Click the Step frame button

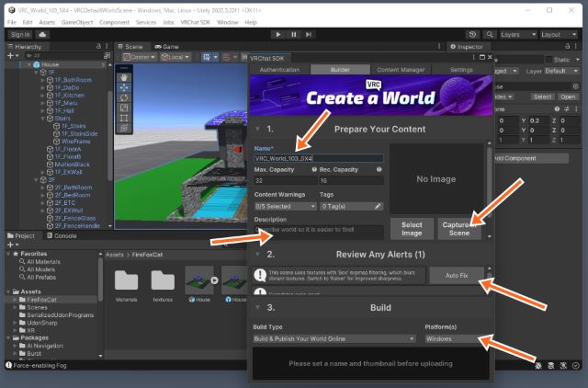click(309, 35)
